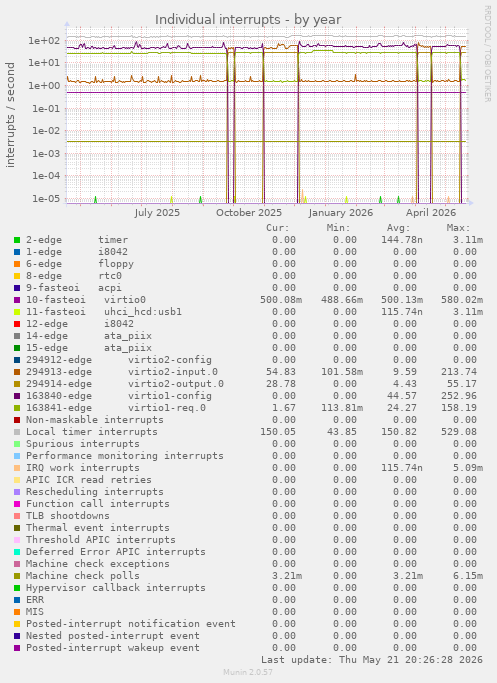Click the April 2026 x-axis label

coord(431,213)
